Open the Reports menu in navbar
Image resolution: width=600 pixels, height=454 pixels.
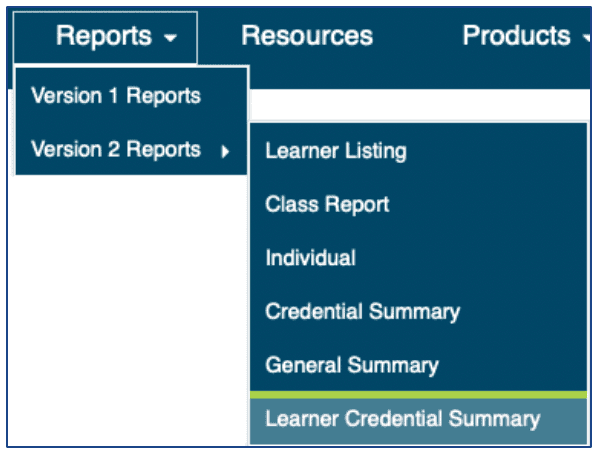coord(106,37)
